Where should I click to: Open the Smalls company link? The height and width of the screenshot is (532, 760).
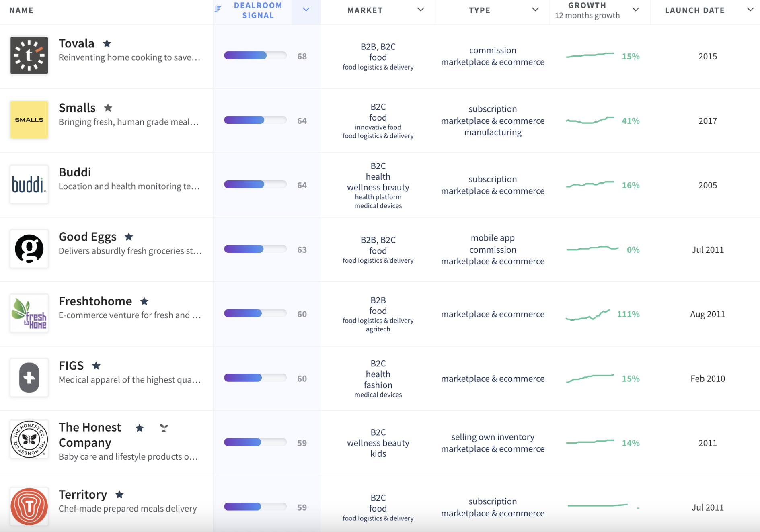pos(77,108)
